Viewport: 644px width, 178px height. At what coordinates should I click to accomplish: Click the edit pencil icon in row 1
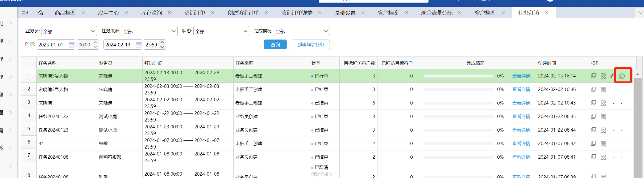coord(612,76)
